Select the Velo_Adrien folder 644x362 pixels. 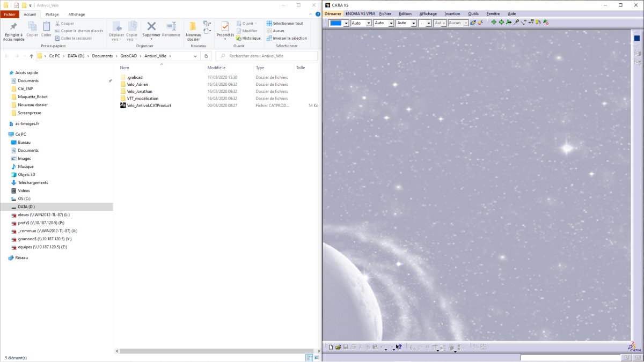click(137, 84)
